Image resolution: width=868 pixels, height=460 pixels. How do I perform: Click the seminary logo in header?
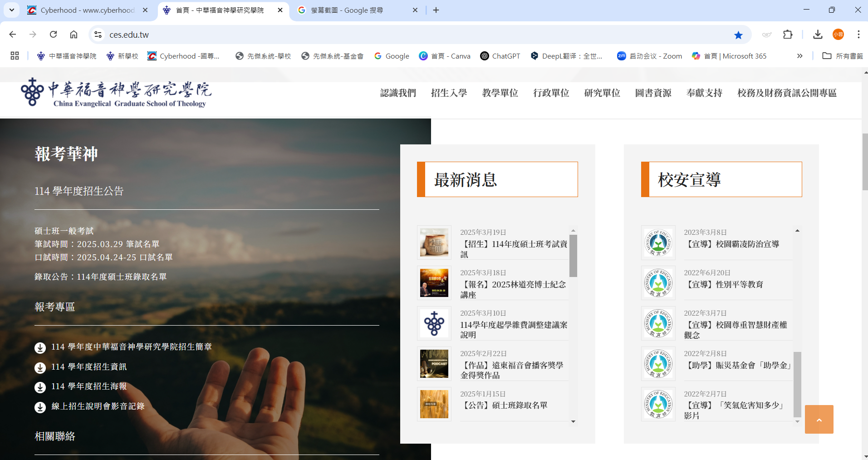(x=116, y=93)
